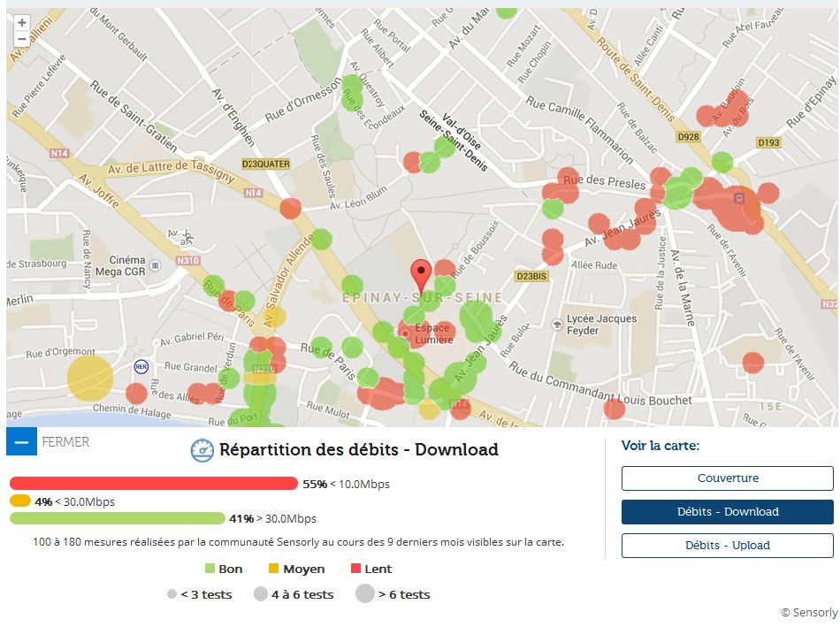This screenshot has width=840, height=627.
Task: Click the large yellow circle near Rue d'Orgemont
Action: (90, 378)
